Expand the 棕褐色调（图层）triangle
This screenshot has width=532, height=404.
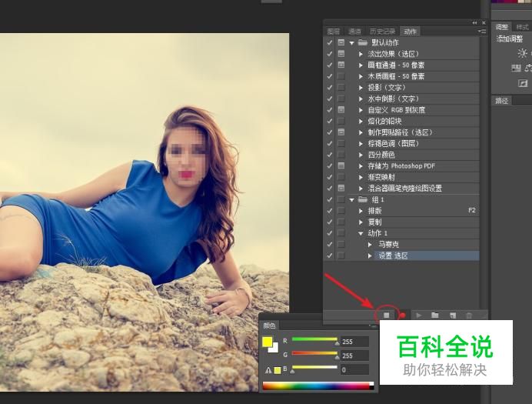361,144
